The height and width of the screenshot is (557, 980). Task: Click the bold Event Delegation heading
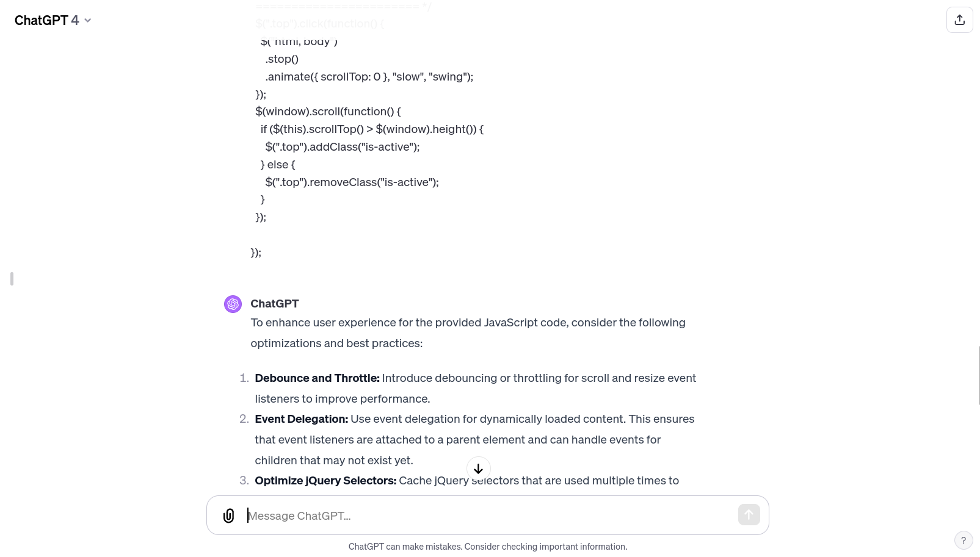click(x=301, y=419)
